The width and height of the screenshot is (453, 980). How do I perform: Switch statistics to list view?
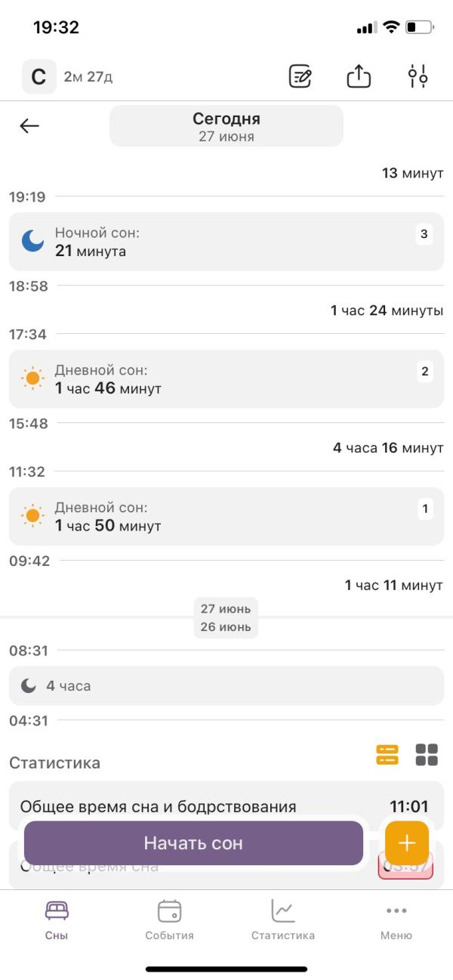click(387, 754)
